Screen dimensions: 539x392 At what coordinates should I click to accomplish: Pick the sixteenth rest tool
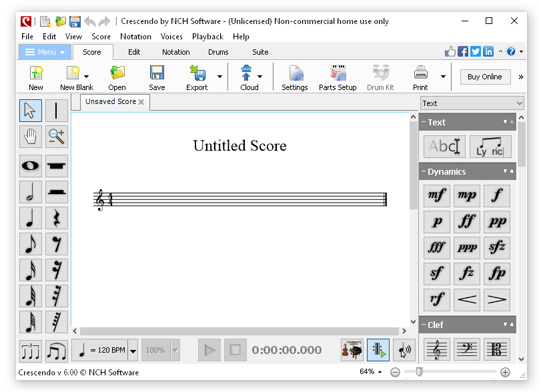tap(57, 270)
